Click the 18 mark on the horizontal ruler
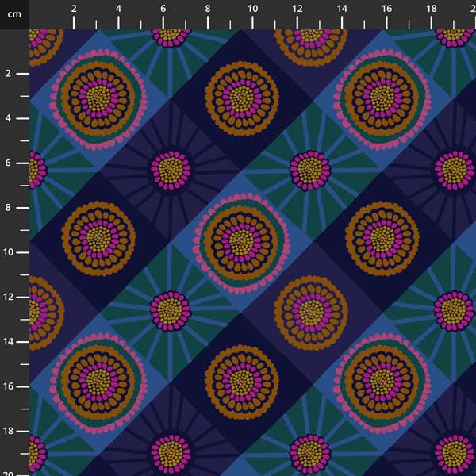Screen dimensions: 476x476 coord(431,9)
